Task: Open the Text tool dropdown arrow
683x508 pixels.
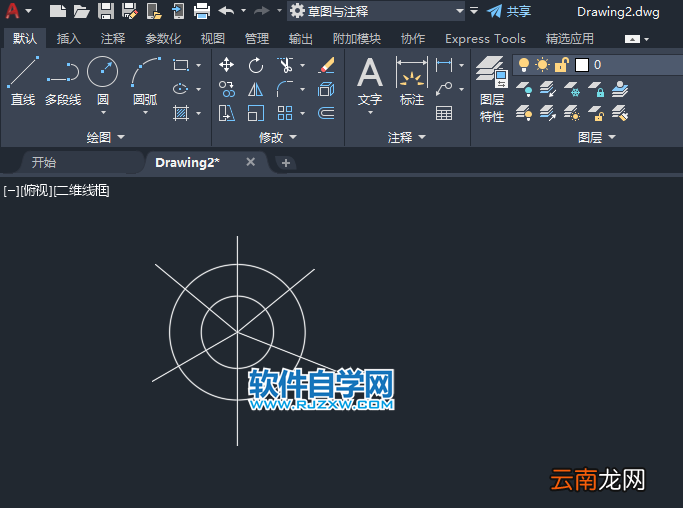Action: click(x=370, y=113)
